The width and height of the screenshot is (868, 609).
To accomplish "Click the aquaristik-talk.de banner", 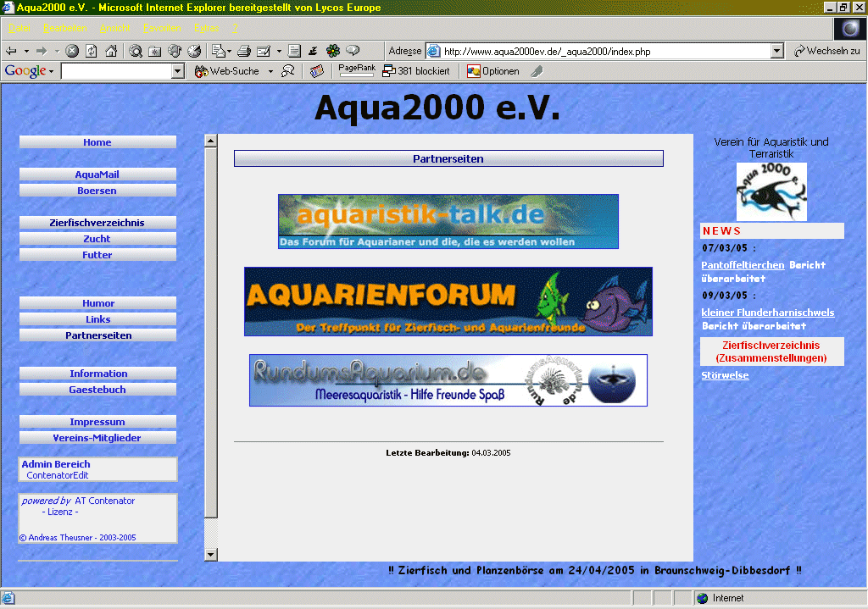I will tap(448, 221).
